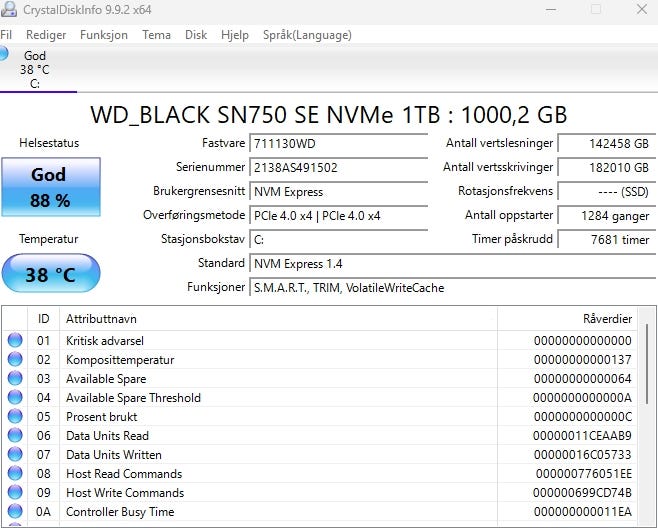Select the Komposittemperatur attribute name
The width and height of the screenshot is (658, 528).
120,360
